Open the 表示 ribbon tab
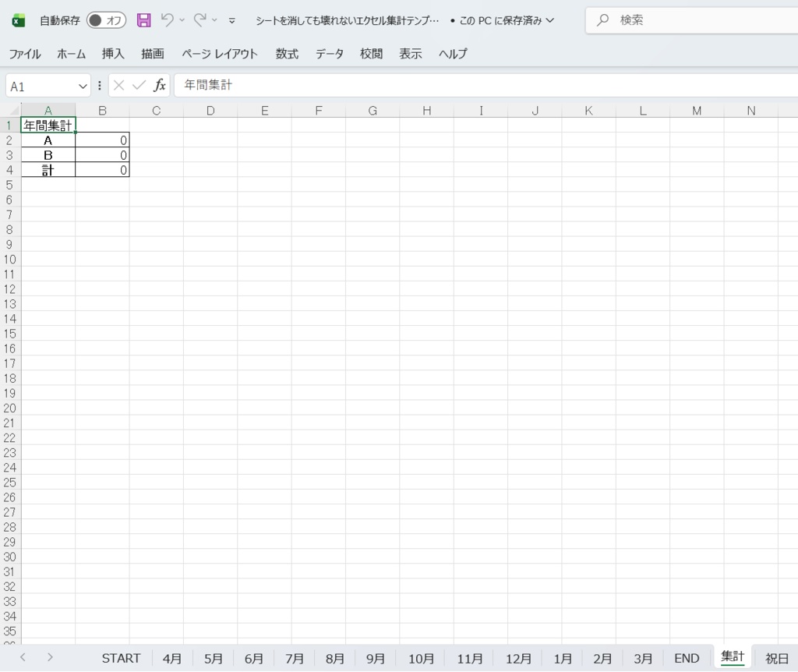The height and width of the screenshot is (672, 798). point(411,54)
